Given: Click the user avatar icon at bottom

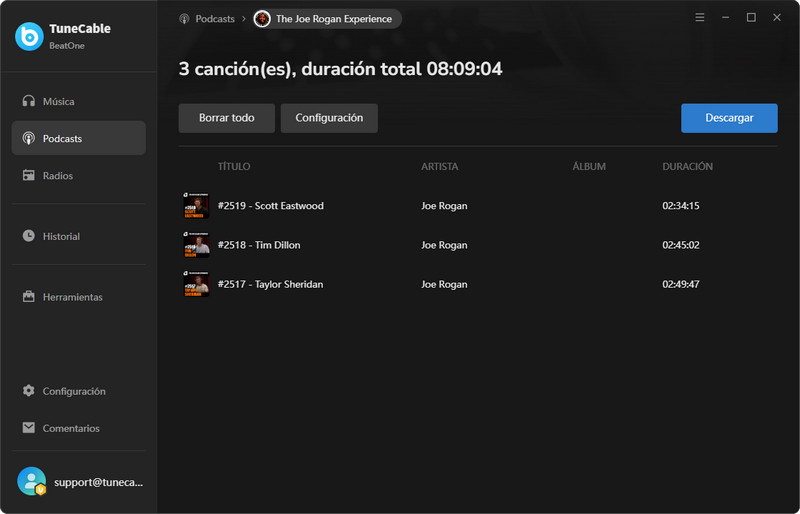Looking at the screenshot, I should 32,481.
